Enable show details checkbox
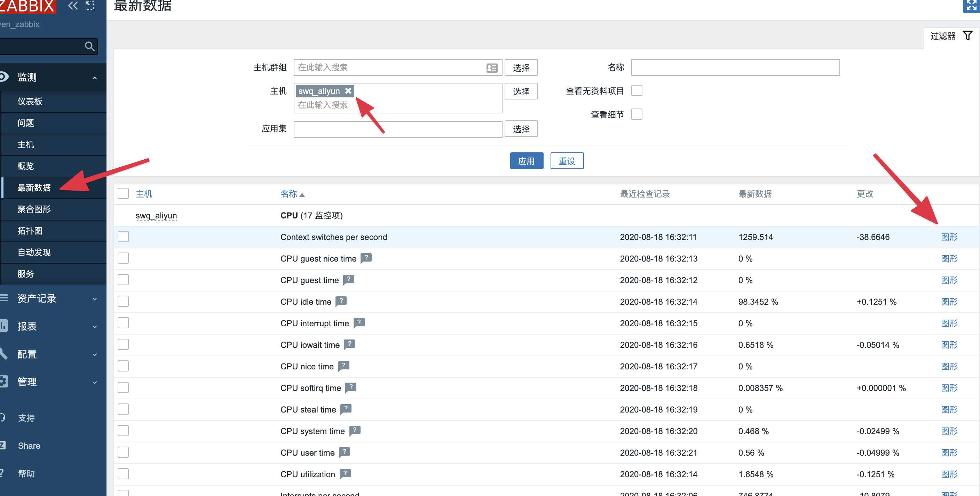980x496 pixels. tap(637, 114)
